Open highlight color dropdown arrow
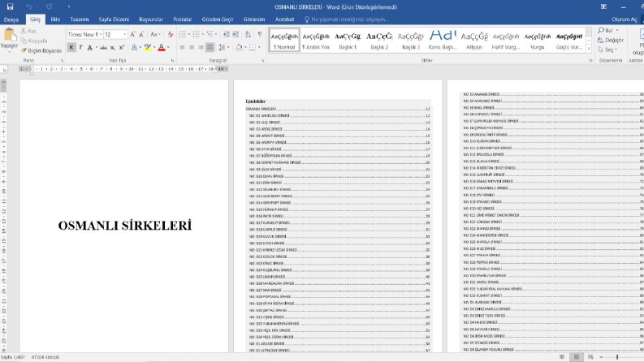The width and height of the screenshot is (644, 362). click(154, 48)
